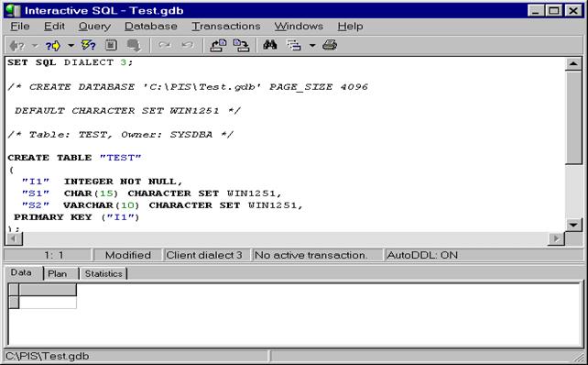Click the vertical scrollbar thumb in editor
Viewport: 588px width, 365px height.
[x=573, y=117]
